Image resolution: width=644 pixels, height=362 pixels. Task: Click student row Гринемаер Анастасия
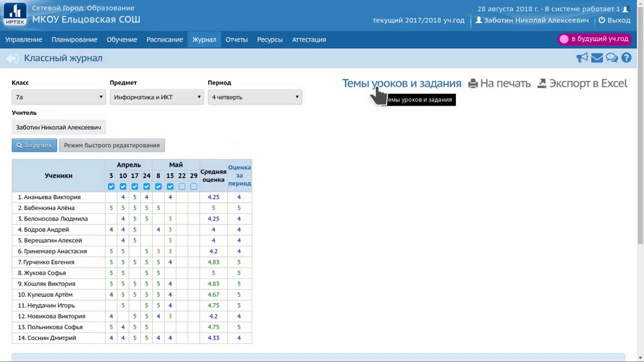(132, 251)
